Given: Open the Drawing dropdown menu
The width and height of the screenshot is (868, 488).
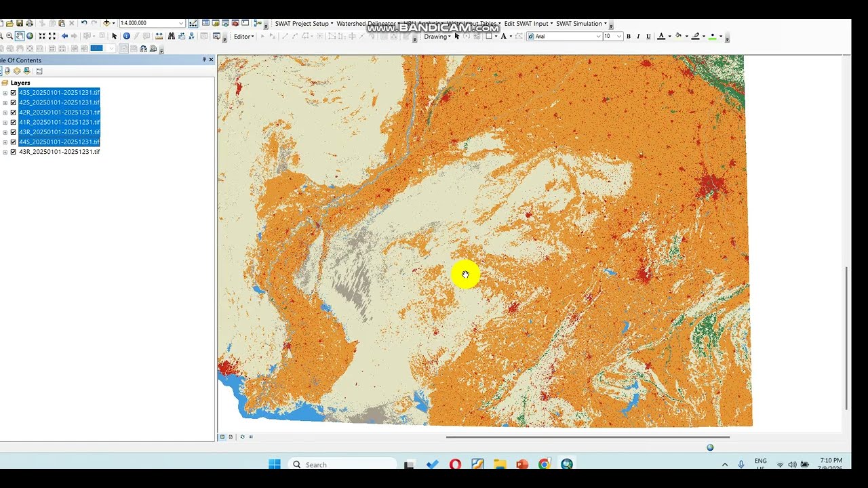Looking at the screenshot, I should click(x=437, y=37).
